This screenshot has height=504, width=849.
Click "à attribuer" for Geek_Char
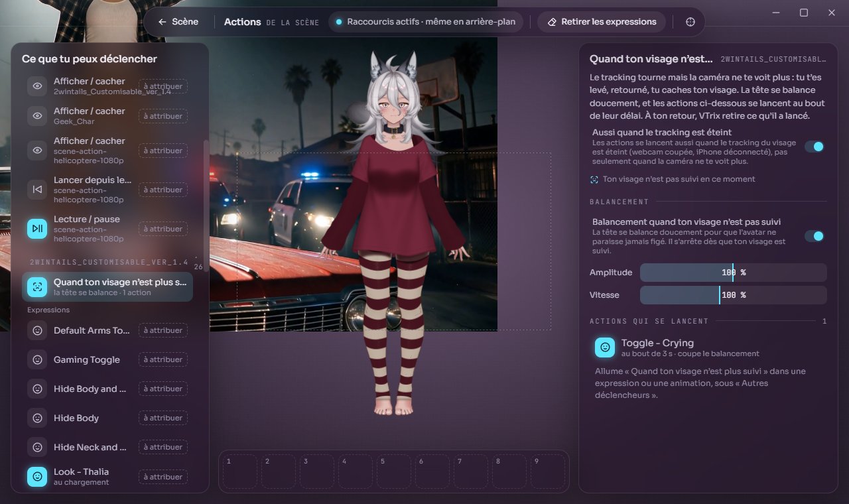pos(163,116)
